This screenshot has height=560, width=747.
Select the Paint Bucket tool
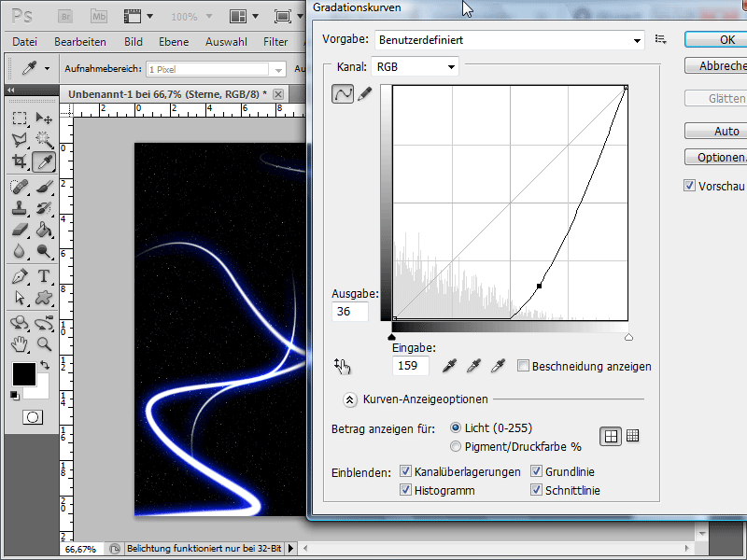pyautogui.click(x=44, y=230)
